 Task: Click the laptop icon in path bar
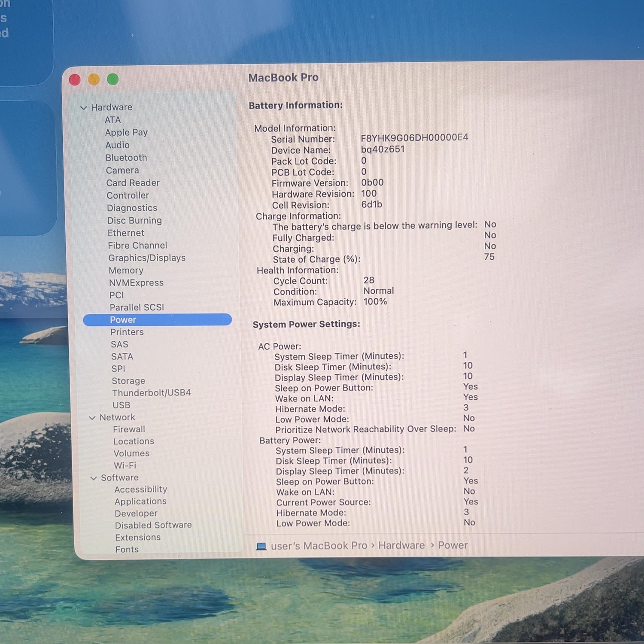(x=261, y=546)
